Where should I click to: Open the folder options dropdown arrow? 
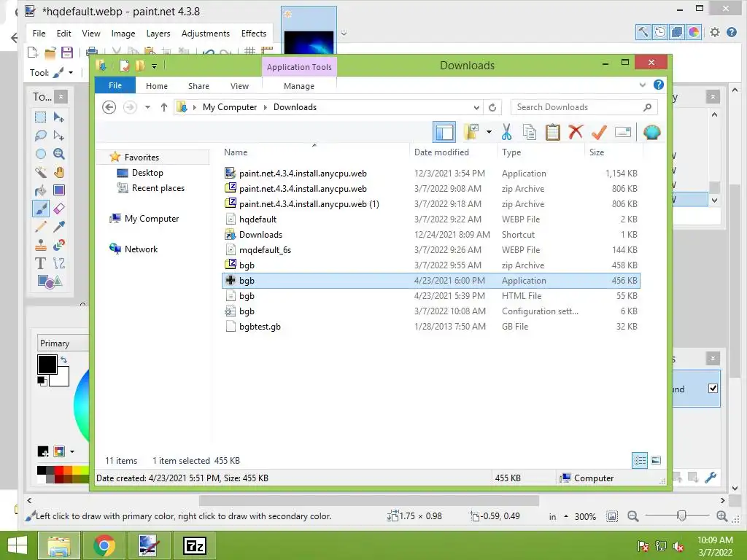[489, 132]
